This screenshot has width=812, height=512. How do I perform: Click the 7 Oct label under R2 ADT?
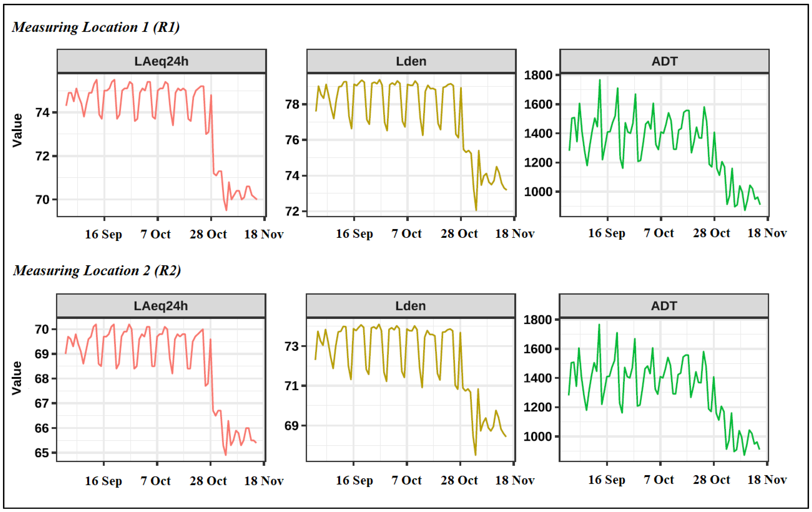tap(659, 479)
